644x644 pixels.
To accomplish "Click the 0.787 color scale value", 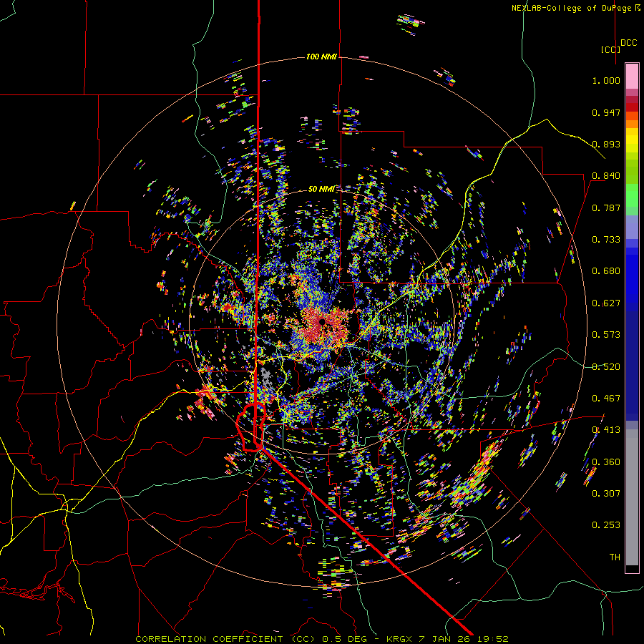I will tap(606, 208).
